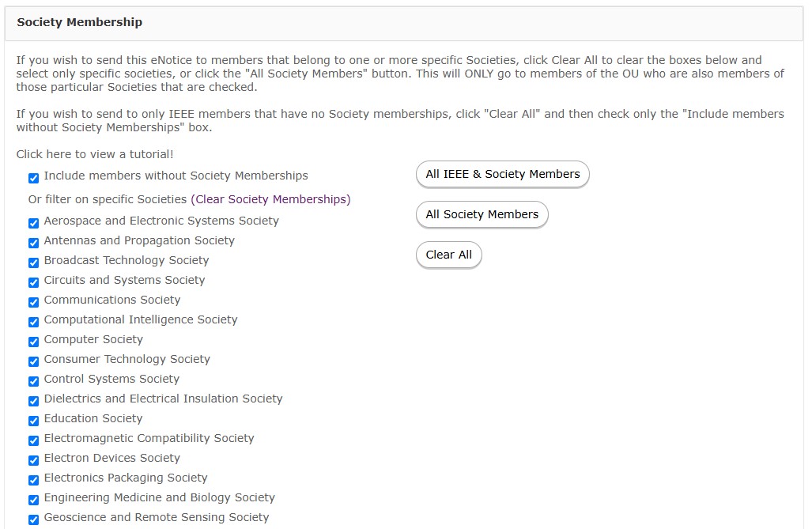
Task: Toggle Aerospace and Electronic Systems Society checkbox
Action: point(34,223)
